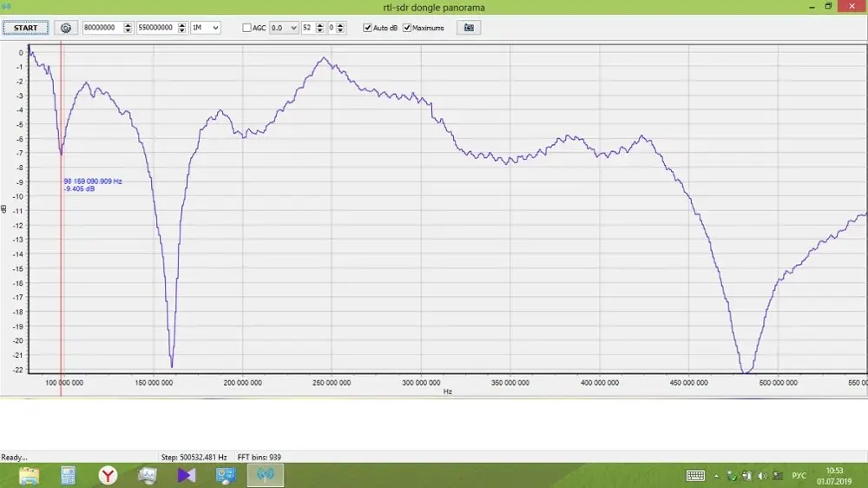Click the 250 000 000 axis label

point(332,383)
